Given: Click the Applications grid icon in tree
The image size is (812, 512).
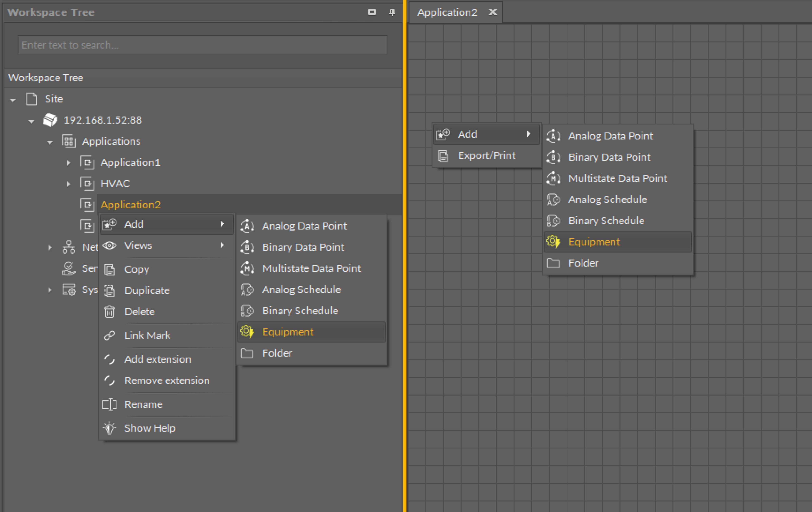Looking at the screenshot, I should (69, 141).
